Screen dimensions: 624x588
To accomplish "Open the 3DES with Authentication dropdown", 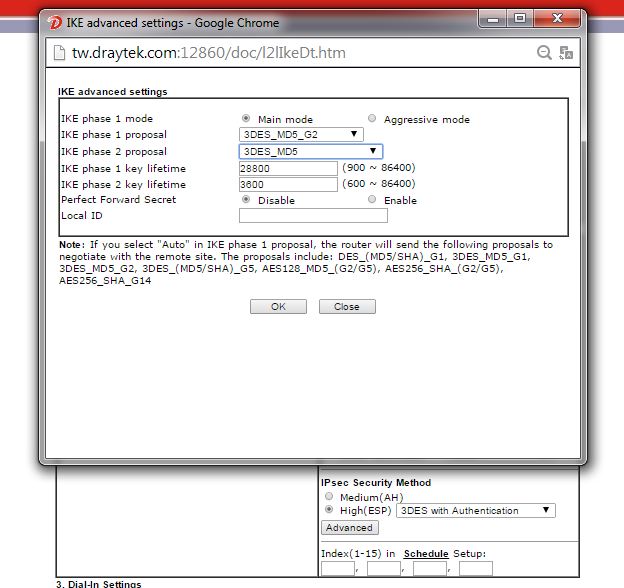I will (475, 511).
